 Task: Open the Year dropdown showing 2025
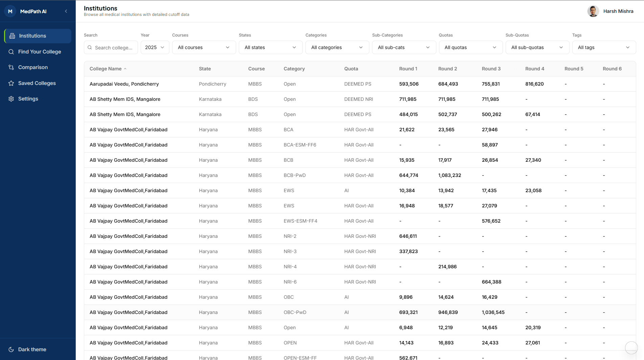[155, 47]
